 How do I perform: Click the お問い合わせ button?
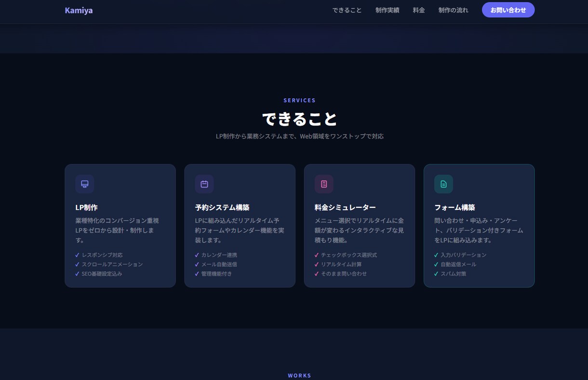tap(508, 10)
